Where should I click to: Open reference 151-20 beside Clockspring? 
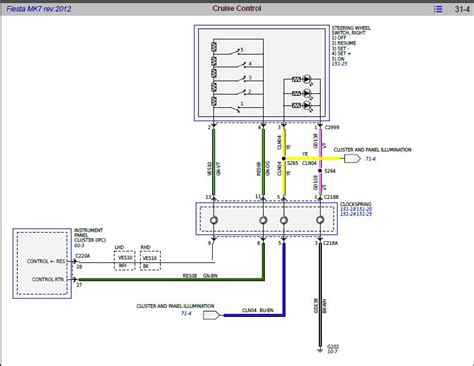pos(364,209)
